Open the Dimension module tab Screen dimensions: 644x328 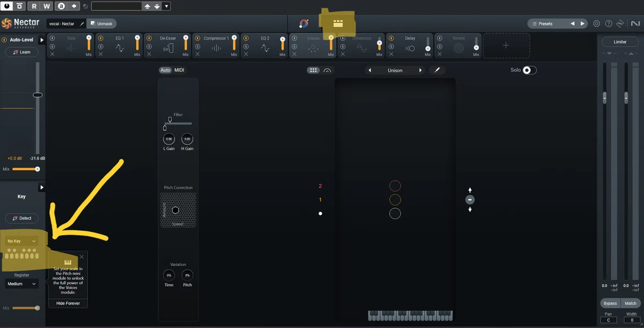click(362, 46)
